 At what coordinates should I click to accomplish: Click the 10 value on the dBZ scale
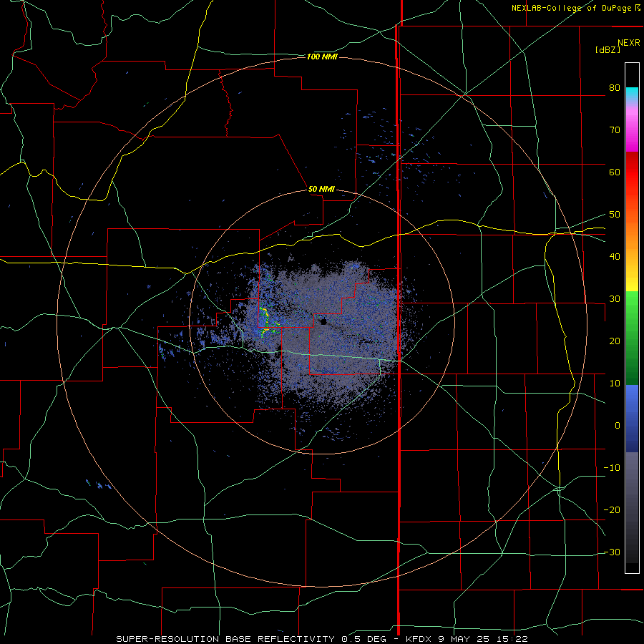[615, 384]
